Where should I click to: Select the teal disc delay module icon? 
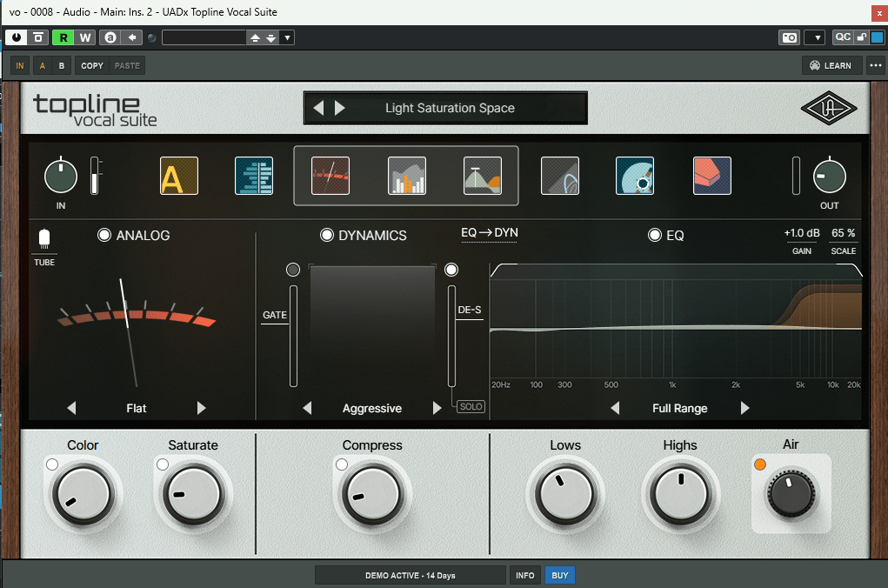tap(635, 176)
